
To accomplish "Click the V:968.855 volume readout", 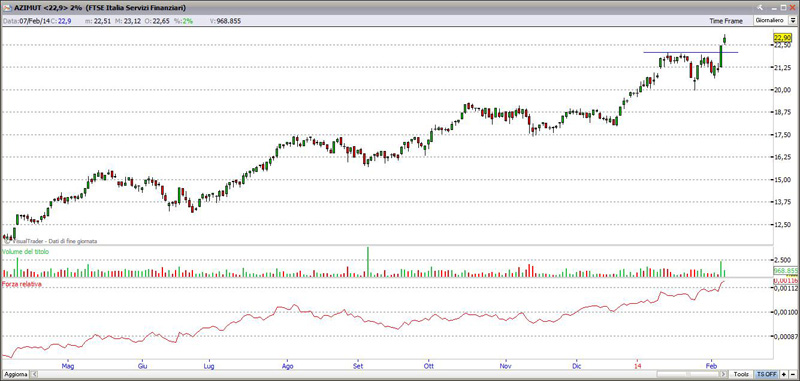I will pyautogui.click(x=225, y=21).
